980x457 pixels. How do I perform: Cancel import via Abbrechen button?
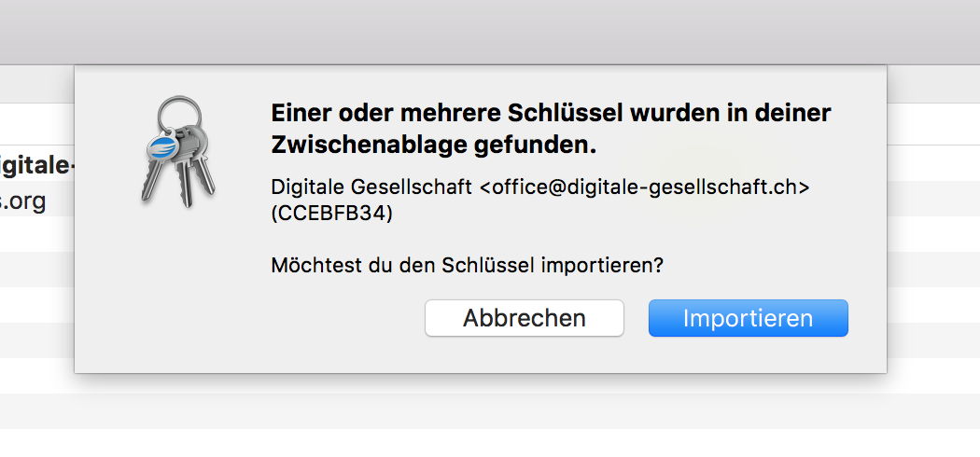[x=525, y=318]
